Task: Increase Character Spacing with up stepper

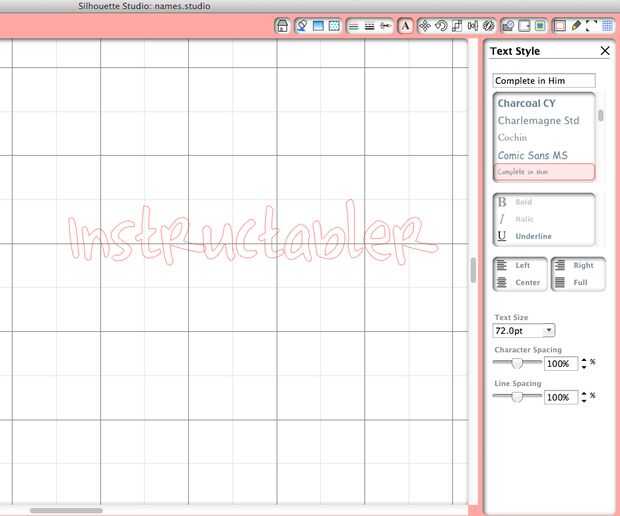Action: [x=584, y=360]
